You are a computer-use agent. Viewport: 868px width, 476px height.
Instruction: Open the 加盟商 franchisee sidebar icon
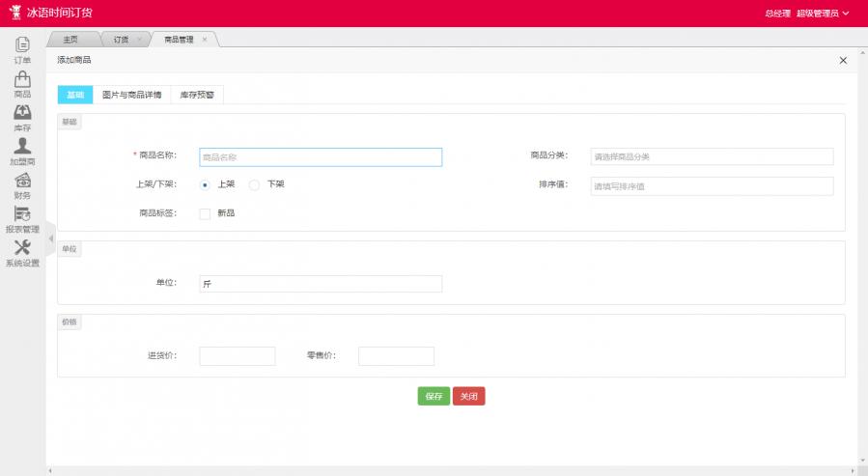click(x=22, y=152)
